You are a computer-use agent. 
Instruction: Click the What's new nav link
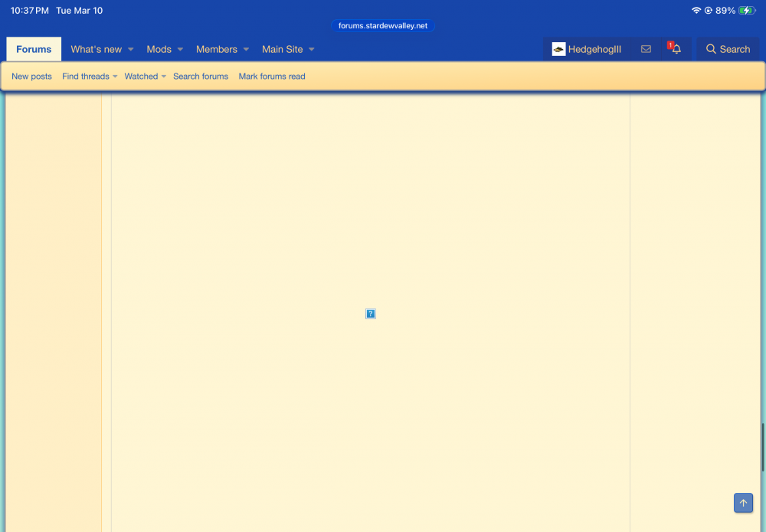tap(96, 49)
